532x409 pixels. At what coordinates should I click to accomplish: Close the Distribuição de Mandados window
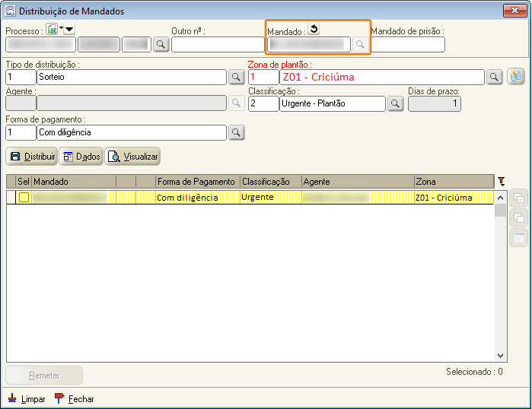click(514, 10)
